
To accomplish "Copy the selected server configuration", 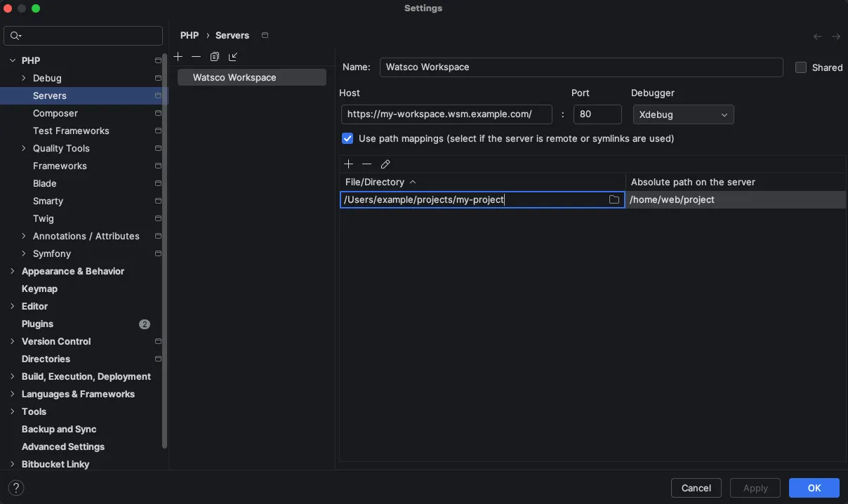I will tap(215, 56).
